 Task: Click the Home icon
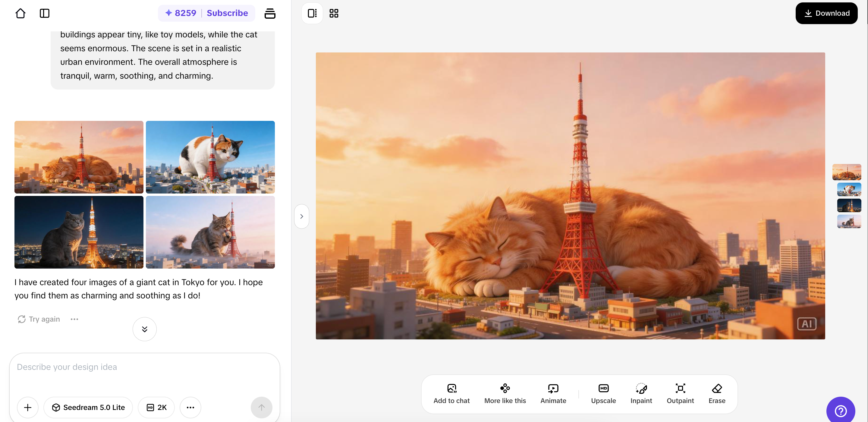[x=20, y=13]
